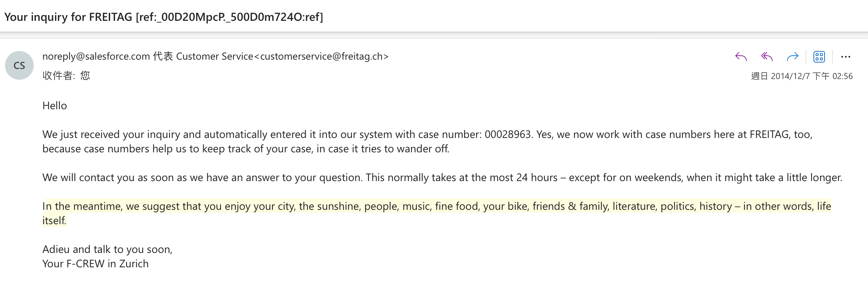The image size is (868, 291).
Task: Open the apps grid icon
Action: pos(819,57)
